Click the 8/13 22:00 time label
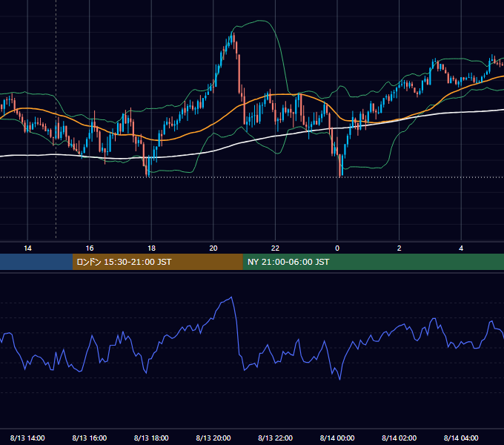 [275, 438]
